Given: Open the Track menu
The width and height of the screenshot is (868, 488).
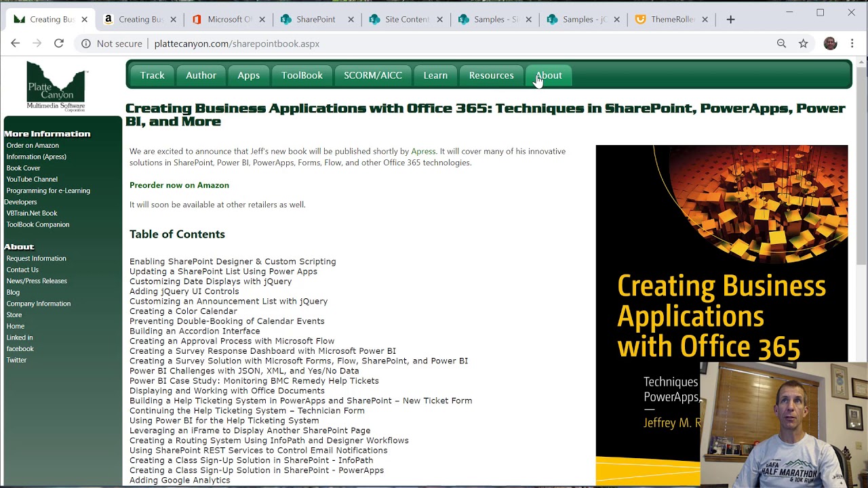Looking at the screenshot, I should [153, 75].
